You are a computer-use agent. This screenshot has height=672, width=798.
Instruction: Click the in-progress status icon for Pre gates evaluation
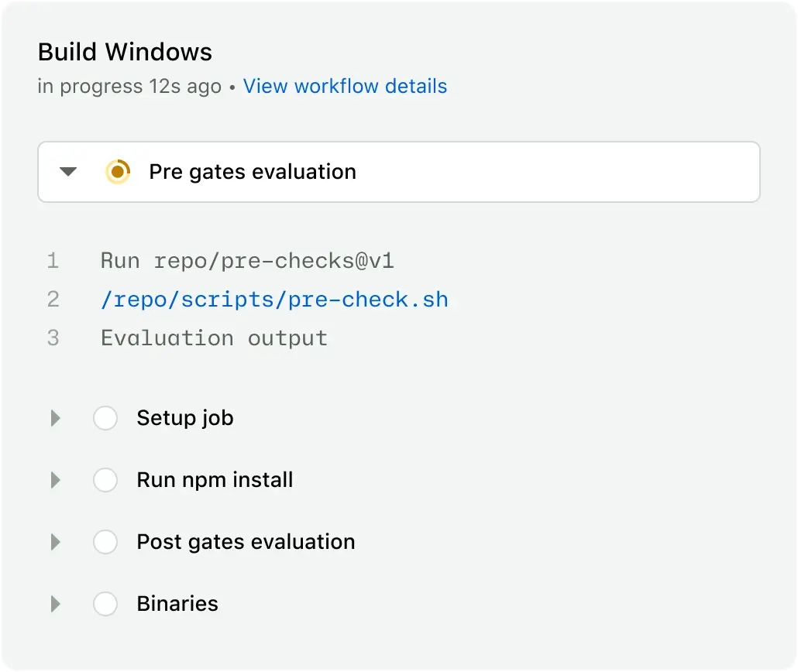(x=118, y=171)
